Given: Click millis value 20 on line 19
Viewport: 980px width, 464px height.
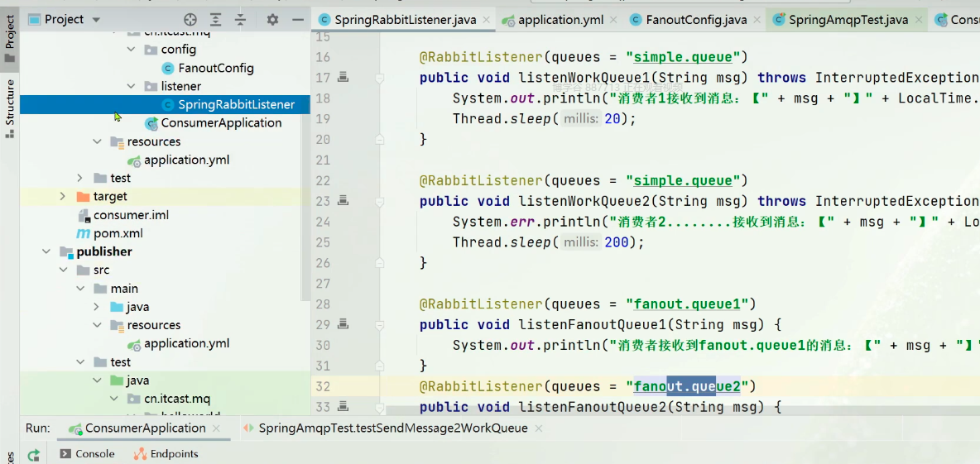Looking at the screenshot, I should pyautogui.click(x=612, y=118).
